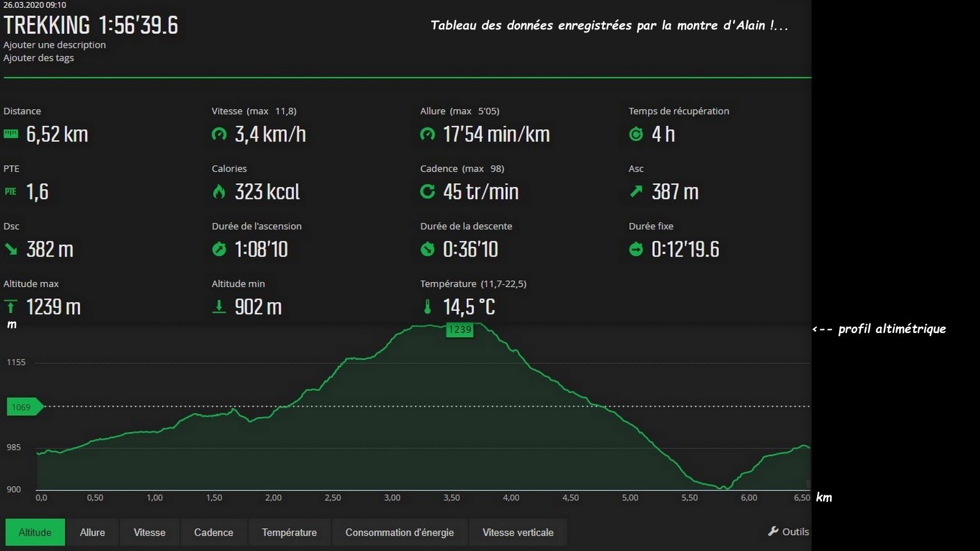Click the ascent arrow icon beside 387 m

click(x=636, y=192)
